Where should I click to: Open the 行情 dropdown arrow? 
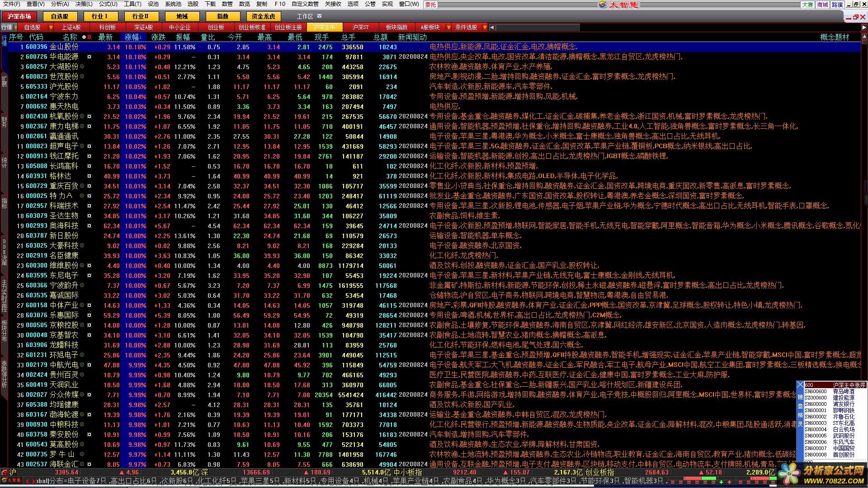(16, 27)
